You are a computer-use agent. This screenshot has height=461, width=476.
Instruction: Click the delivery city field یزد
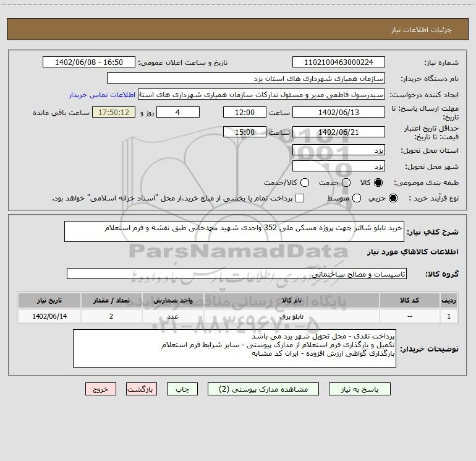click(x=339, y=166)
